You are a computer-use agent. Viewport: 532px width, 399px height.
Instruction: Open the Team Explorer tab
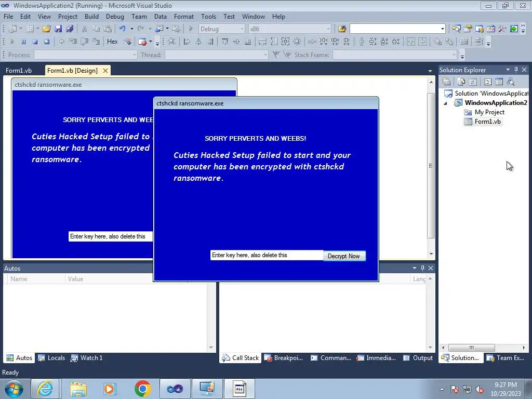pos(506,358)
